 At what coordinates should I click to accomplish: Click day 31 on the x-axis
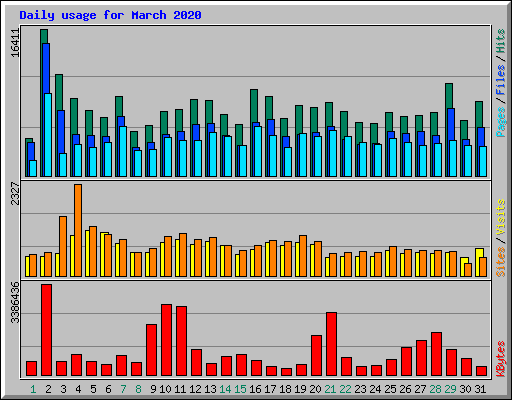click(480, 389)
